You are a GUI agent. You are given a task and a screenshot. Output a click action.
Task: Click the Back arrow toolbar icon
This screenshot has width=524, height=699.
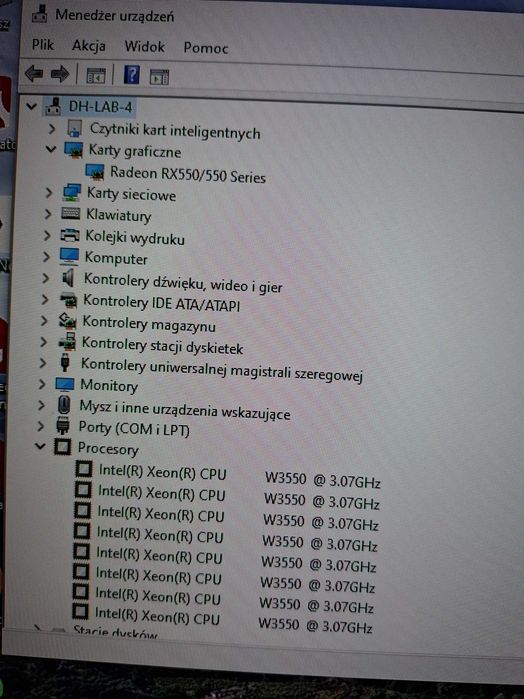[x=33, y=73]
